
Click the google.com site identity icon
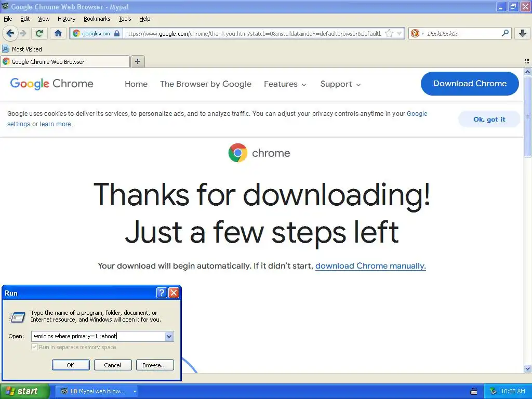tap(76, 33)
